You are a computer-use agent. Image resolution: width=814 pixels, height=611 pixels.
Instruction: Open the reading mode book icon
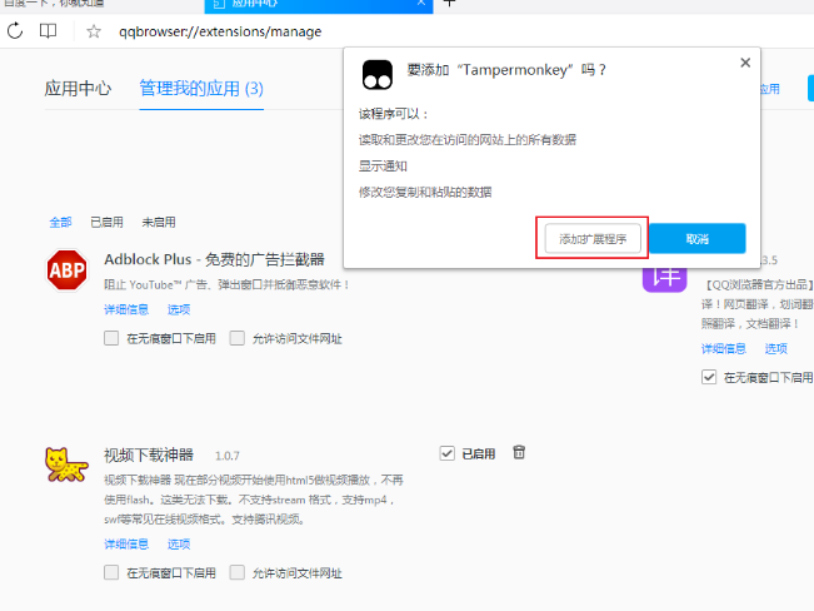tap(48, 31)
